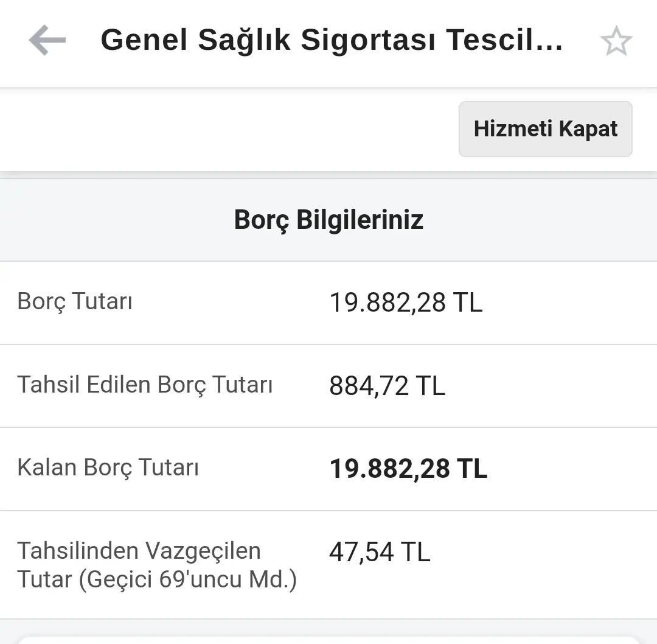Add service to favorites with star icon
This screenshot has height=644, width=657.
tap(616, 41)
